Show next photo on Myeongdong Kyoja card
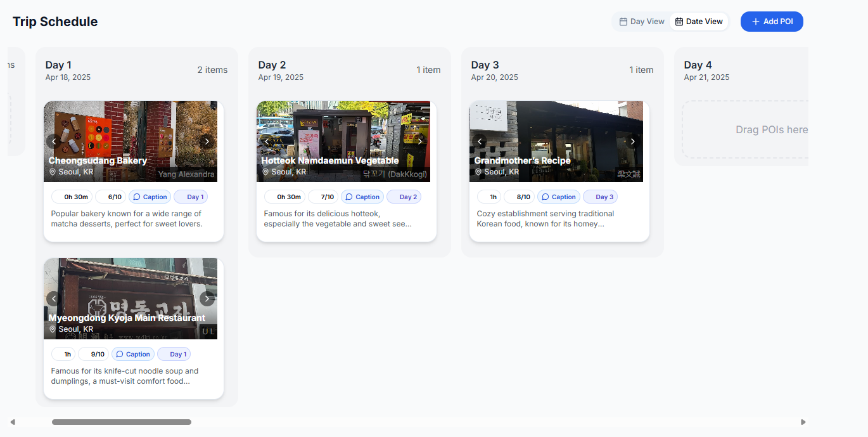 coord(207,299)
